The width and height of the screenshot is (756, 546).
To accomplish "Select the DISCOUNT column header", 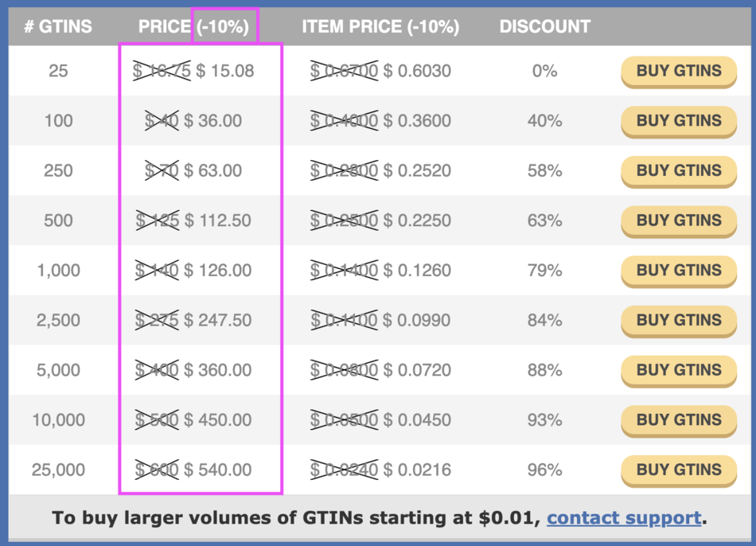I will click(x=544, y=26).
